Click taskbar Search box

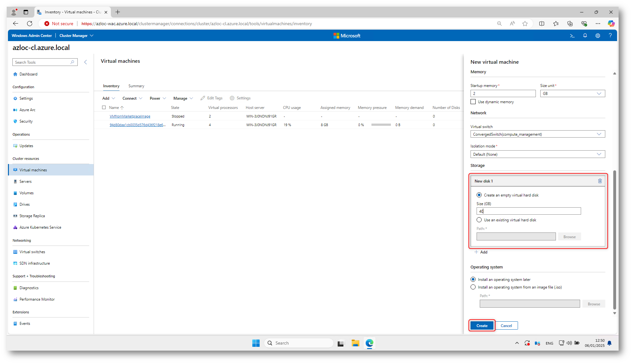298,343
